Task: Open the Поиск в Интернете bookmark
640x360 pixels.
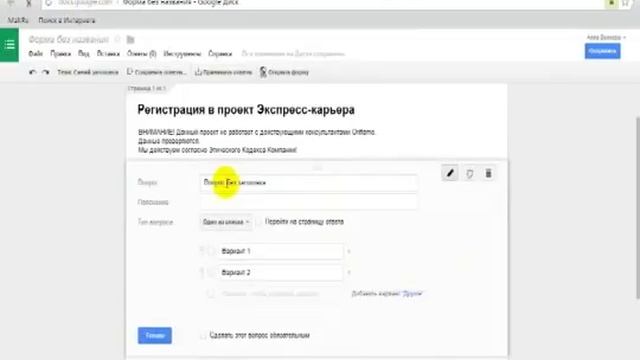Action: coord(67,20)
